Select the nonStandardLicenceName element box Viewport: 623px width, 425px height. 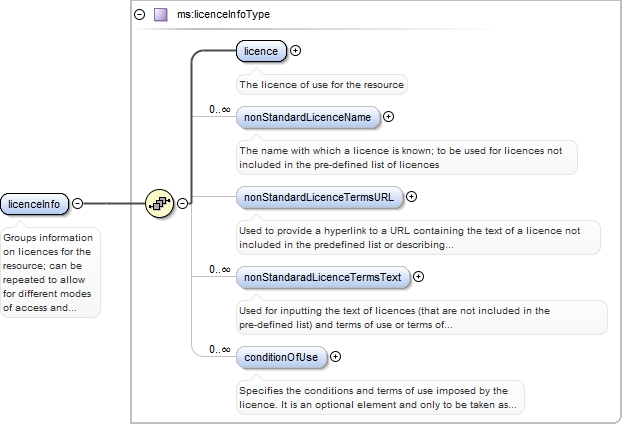pyautogui.click(x=307, y=117)
